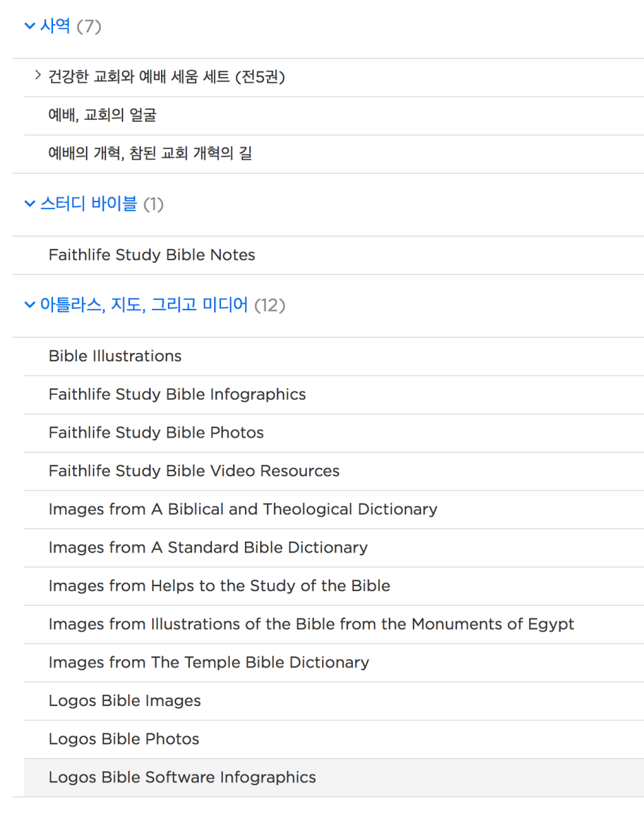This screenshot has width=644, height=816.
Task: Collapse the 스터디 바이블 section chevron
Action: (x=30, y=204)
